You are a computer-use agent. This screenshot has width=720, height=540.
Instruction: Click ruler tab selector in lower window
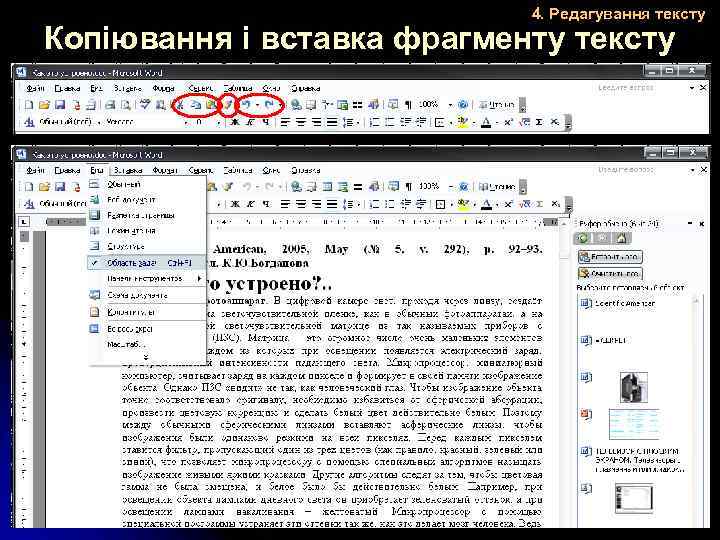point(24,222)
